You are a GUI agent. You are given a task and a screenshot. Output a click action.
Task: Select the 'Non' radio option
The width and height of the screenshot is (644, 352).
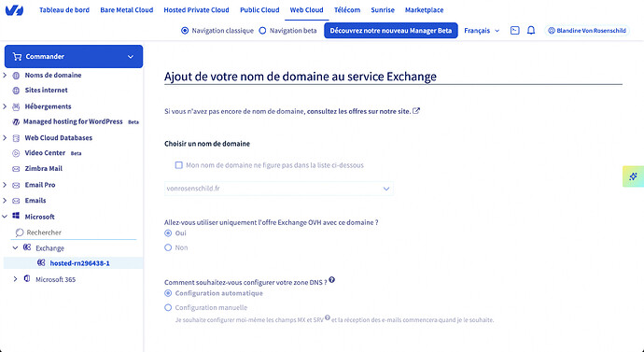(168, 247)
